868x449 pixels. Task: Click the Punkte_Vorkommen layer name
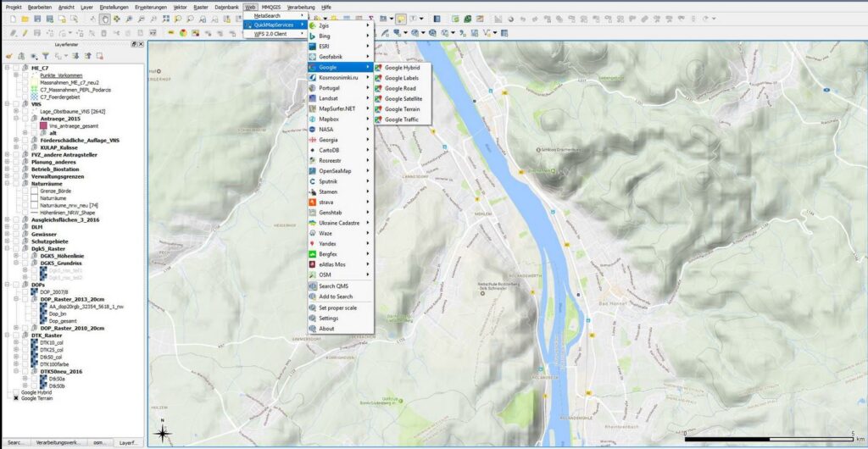[x=61, y=75]
